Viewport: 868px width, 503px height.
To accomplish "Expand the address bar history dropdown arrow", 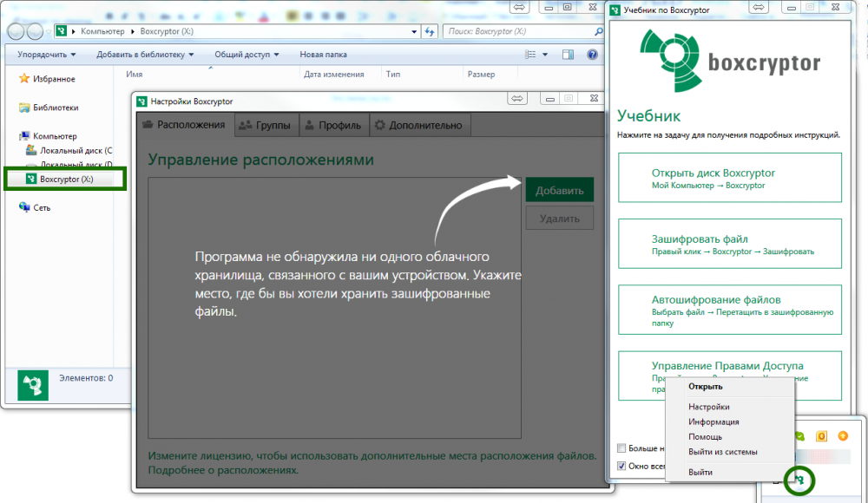I will point(414,31).
